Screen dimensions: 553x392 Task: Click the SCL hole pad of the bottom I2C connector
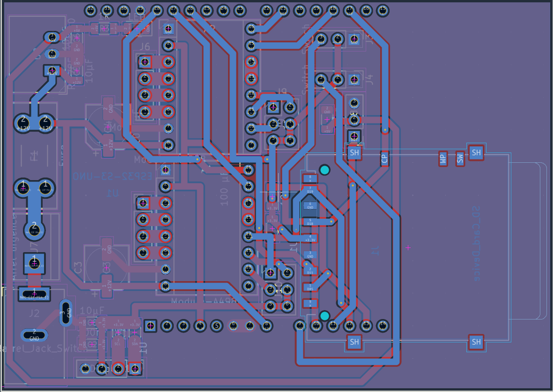[x=118, y=369]
